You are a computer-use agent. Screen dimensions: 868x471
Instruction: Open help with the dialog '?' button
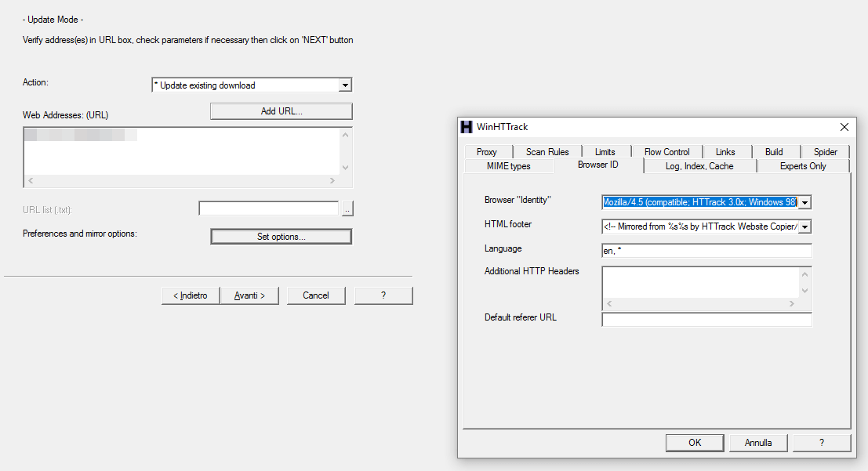point(822,443)
